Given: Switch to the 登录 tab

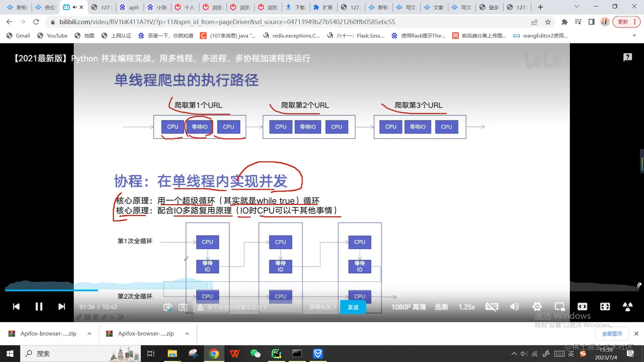Looking at the screenshot, I should [x=489, y=7].
